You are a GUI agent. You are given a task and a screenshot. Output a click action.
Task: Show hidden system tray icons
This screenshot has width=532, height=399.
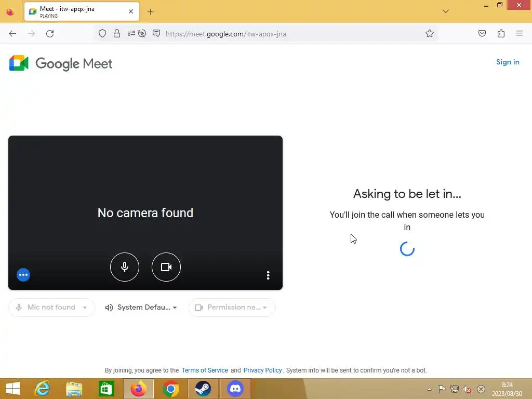429,389
